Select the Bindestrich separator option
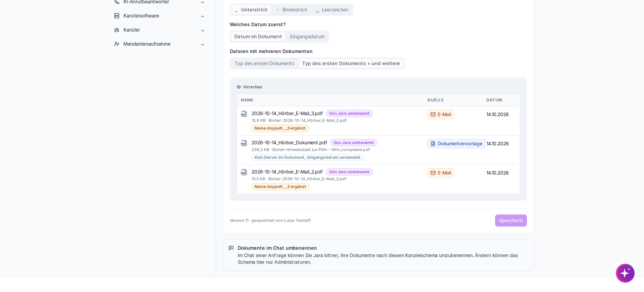This screenshot has height=292, width=644. point(292,10)
